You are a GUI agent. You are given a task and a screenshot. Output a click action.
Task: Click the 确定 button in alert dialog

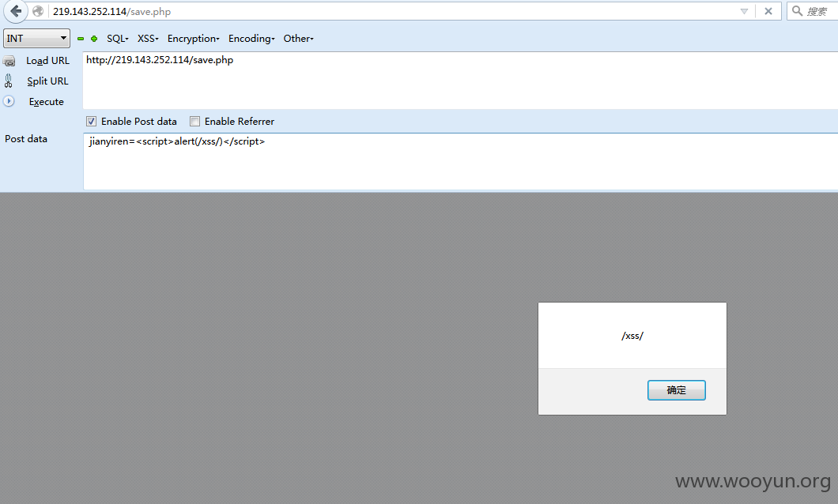click(x=676, y=390)
